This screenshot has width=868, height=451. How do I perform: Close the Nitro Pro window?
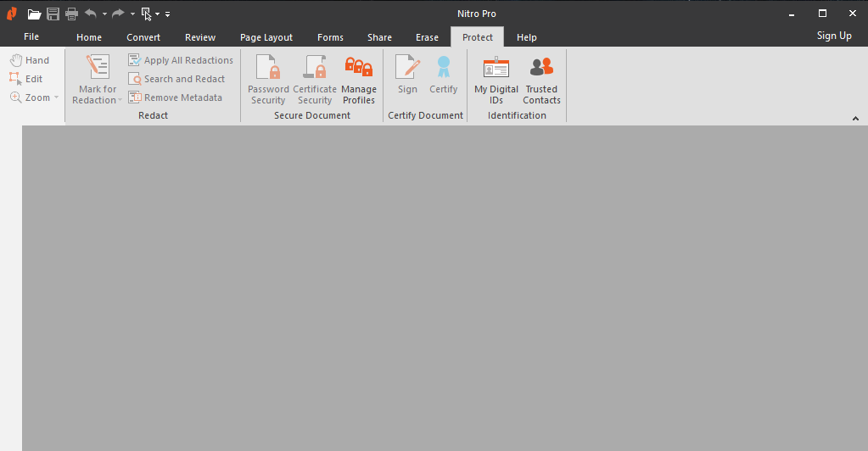coord(853,14)
